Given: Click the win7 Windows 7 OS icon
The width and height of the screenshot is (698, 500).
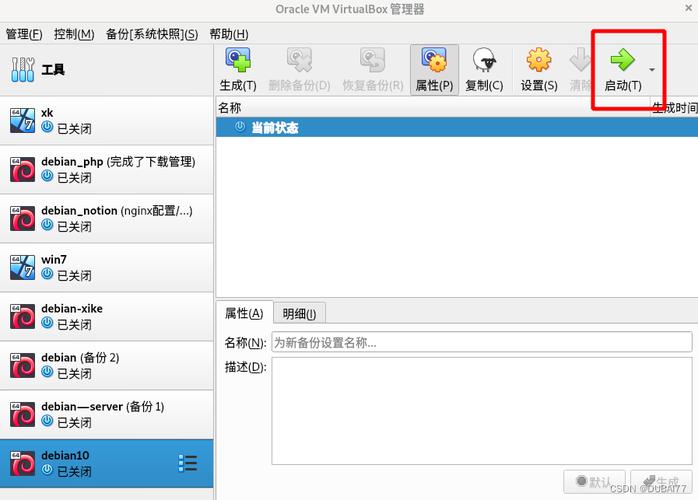Looking at the screenshot, I should coord(22,268).
